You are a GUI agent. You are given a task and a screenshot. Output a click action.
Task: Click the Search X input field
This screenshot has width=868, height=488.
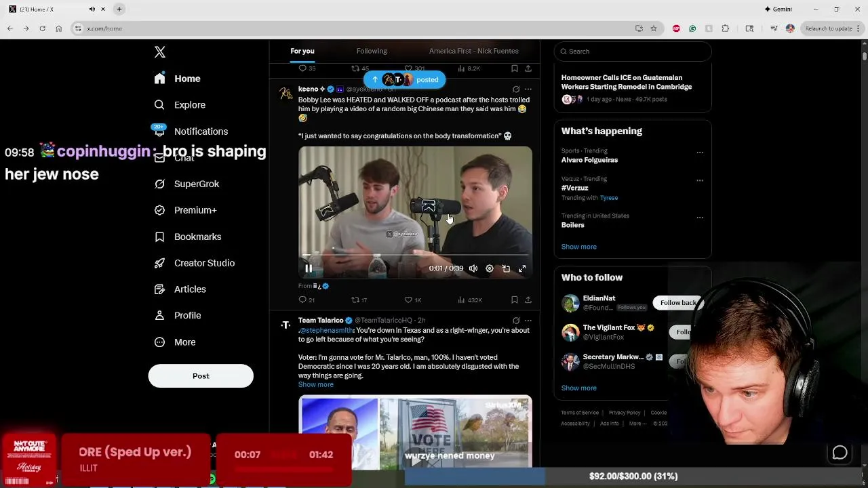tap(633, 52)
